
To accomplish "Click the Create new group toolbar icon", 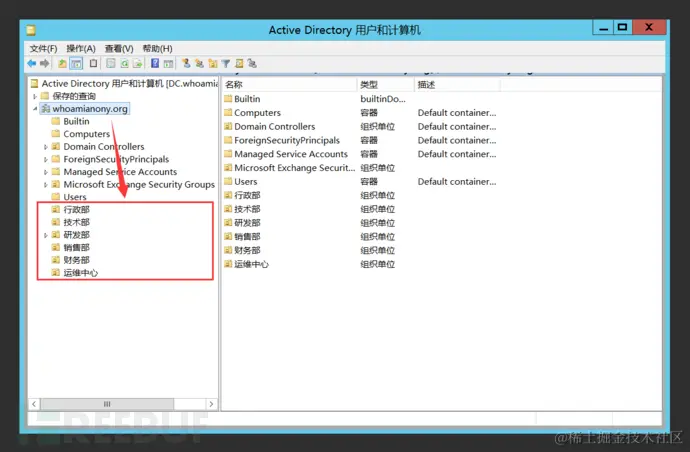I will pyautogui.click(x=199, y=64).
